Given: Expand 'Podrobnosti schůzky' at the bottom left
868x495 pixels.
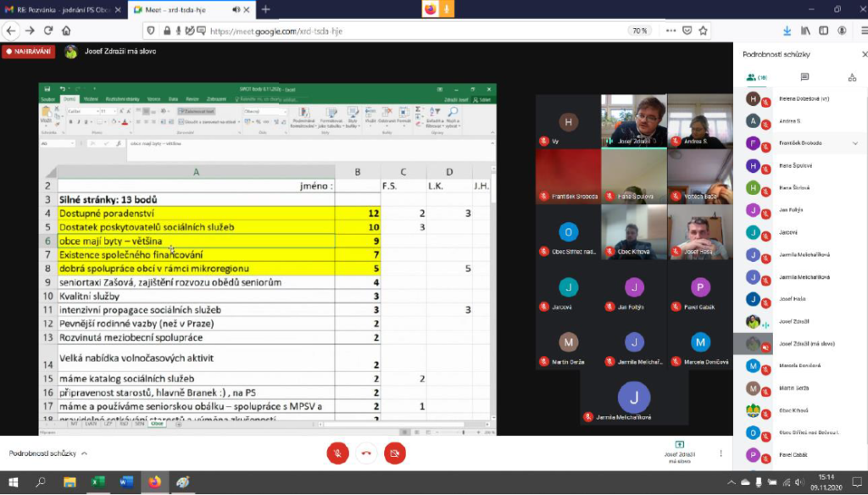Looking at the screenshot, I should click(x=47, y=453).
